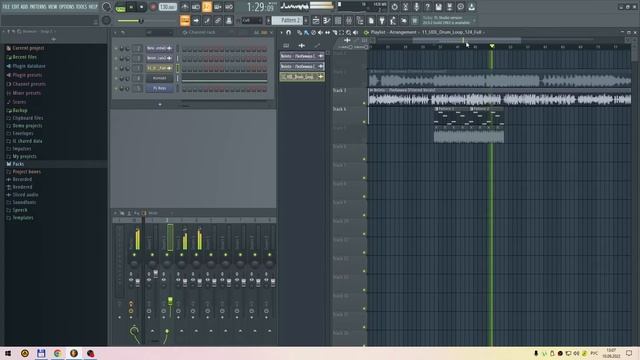Open Chrome from the taskbar
This screenshot has width=640, height=360.
coord(58,353)
